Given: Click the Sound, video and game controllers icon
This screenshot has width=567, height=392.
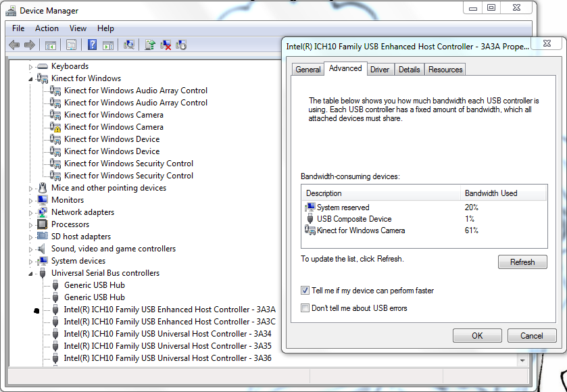Looking at the screenshot, I should (42, 249).
